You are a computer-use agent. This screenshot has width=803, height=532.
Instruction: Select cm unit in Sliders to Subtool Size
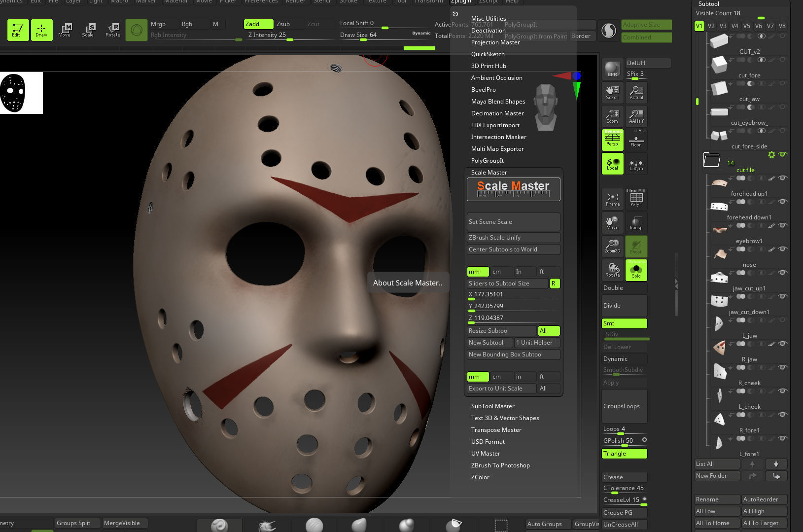click(501, 272)
